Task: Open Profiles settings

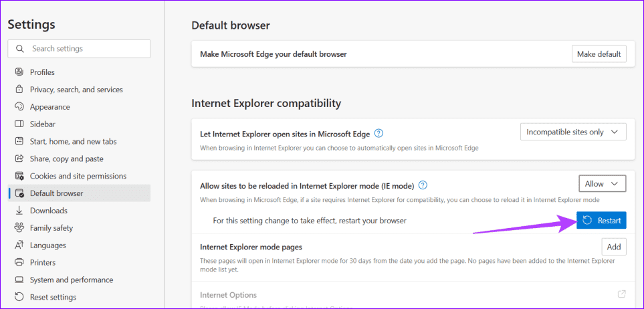Action: click(x=79, y=72)
